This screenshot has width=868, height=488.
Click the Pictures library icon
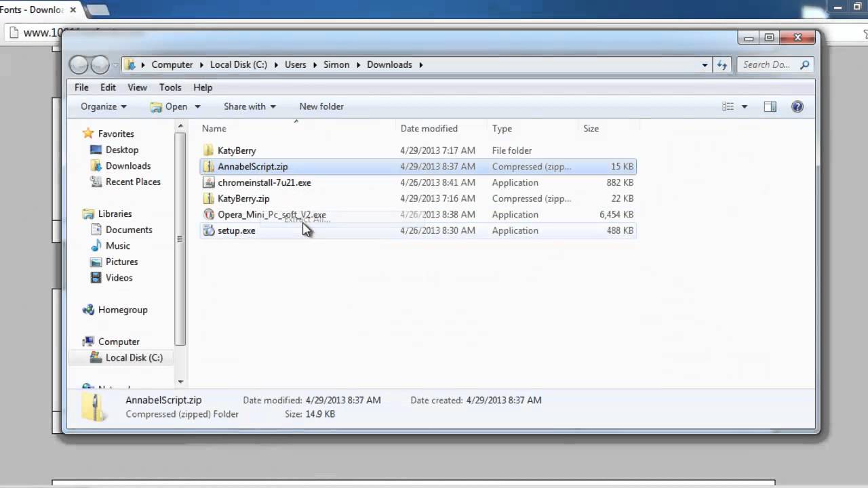pos(96,262)
